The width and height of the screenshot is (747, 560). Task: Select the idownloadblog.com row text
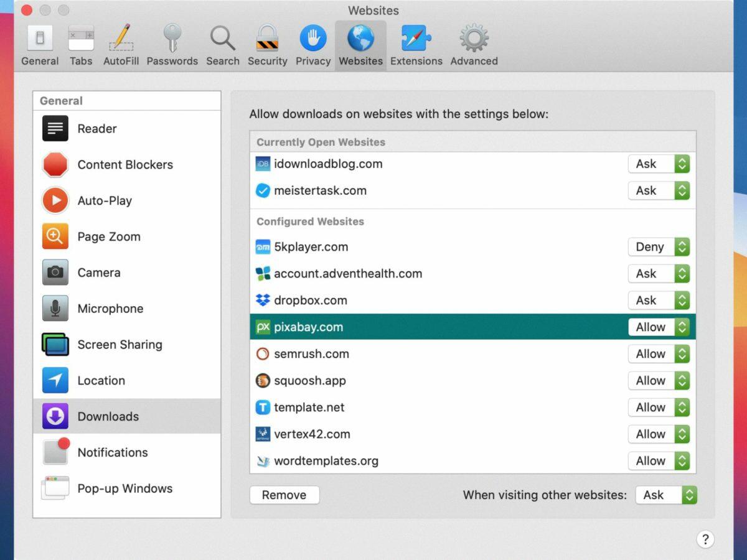click(x=328, y=164)
